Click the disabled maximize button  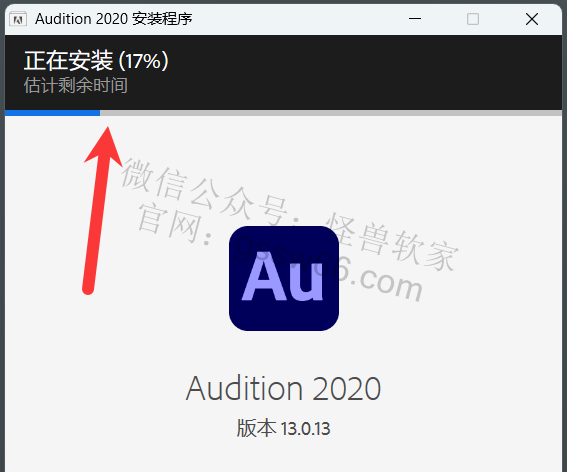[473, 19]
